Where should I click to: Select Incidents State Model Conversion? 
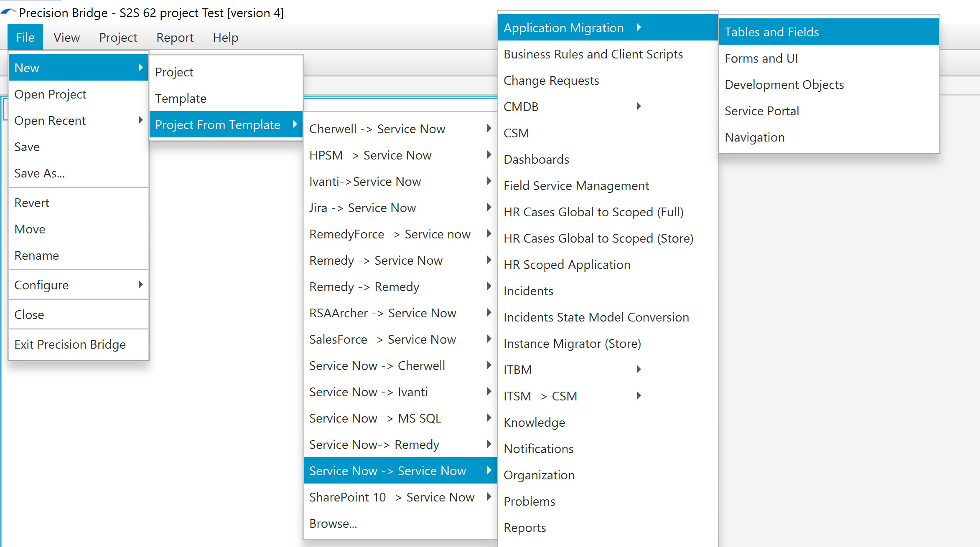click(x=608, y=317)
